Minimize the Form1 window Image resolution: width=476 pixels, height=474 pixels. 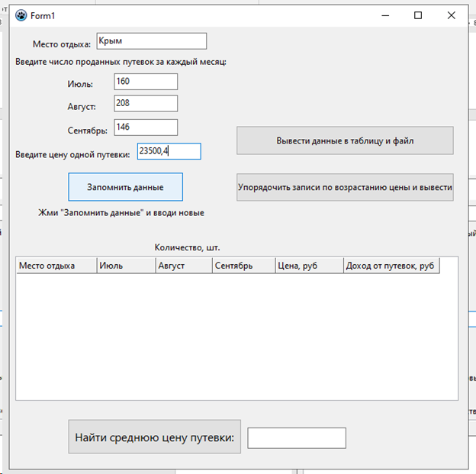(384, 15)
